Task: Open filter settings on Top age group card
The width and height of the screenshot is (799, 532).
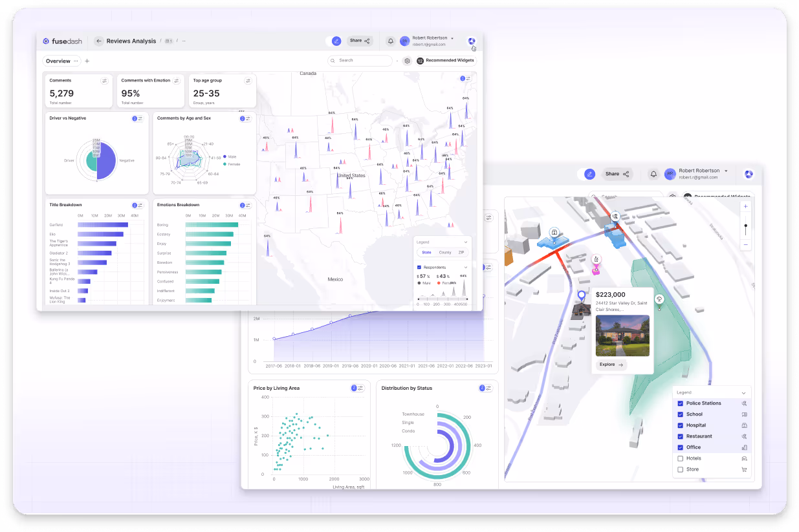Action: 248,81
